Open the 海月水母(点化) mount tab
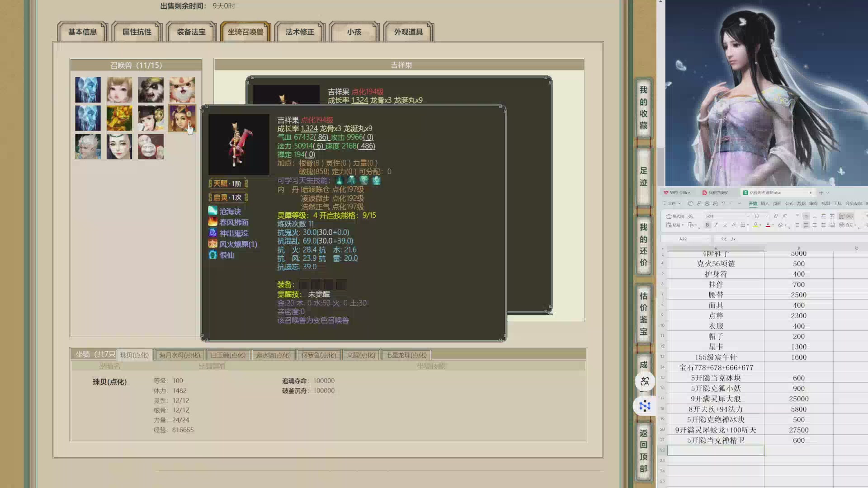Viewport: 868px width, 488px height. click(x=179, y=355)
